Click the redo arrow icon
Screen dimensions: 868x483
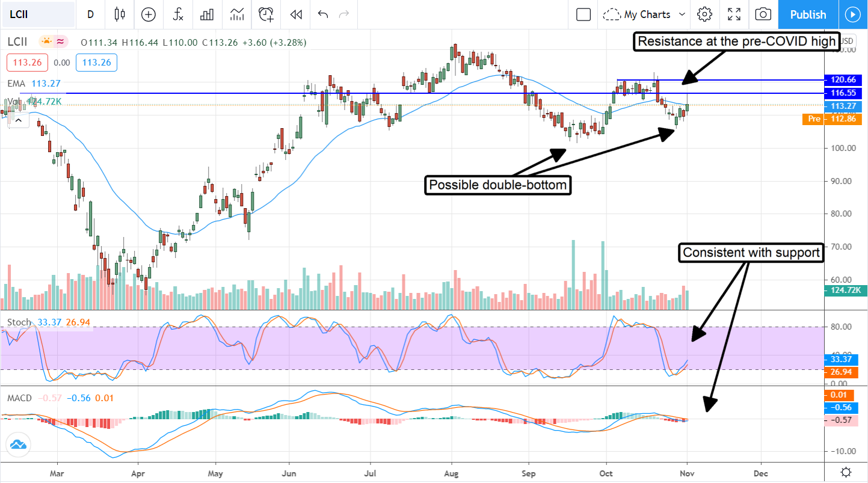[344, 14]
